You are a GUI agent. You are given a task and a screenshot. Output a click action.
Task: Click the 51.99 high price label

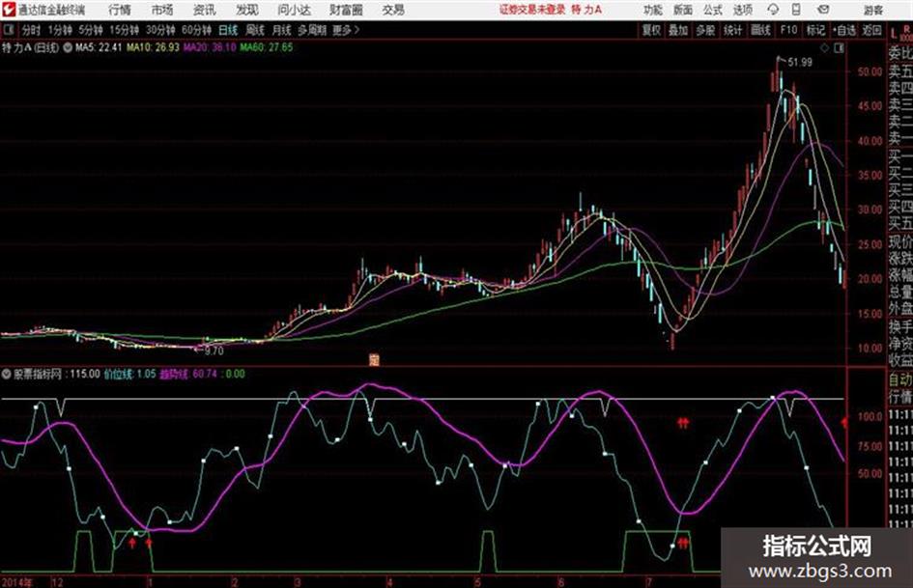799,62
